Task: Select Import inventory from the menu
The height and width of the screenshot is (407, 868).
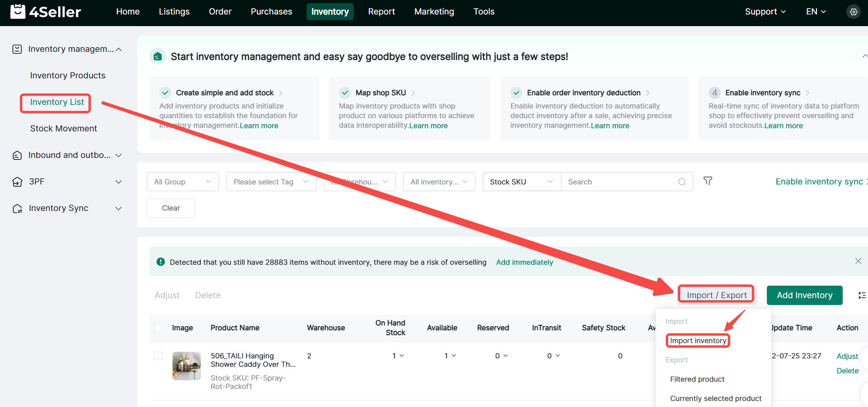Action: click(698, 341)
